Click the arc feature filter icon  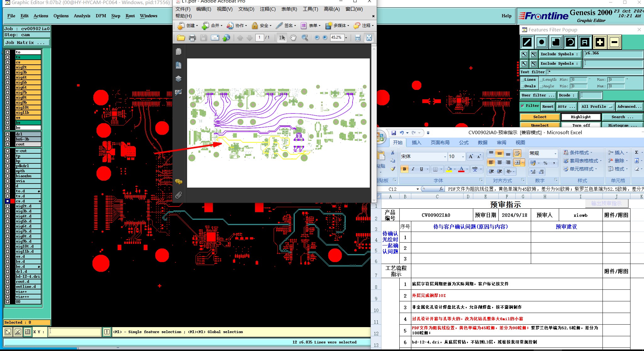(570, 42)
